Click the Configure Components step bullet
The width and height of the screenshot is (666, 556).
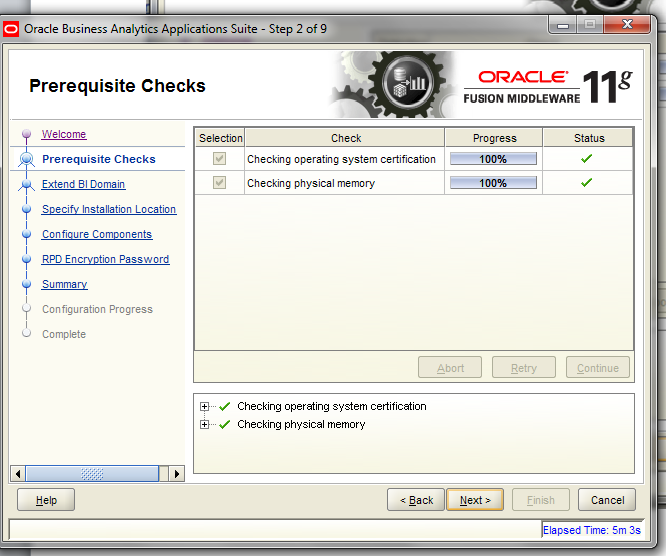[x=26, y=234]
